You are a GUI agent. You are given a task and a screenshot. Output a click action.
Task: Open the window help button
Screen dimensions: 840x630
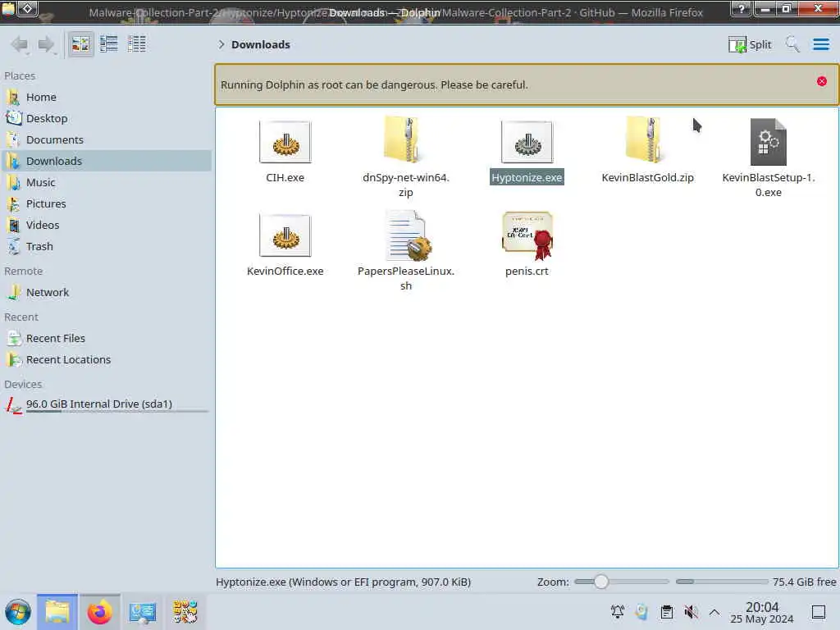coord(742,8)
